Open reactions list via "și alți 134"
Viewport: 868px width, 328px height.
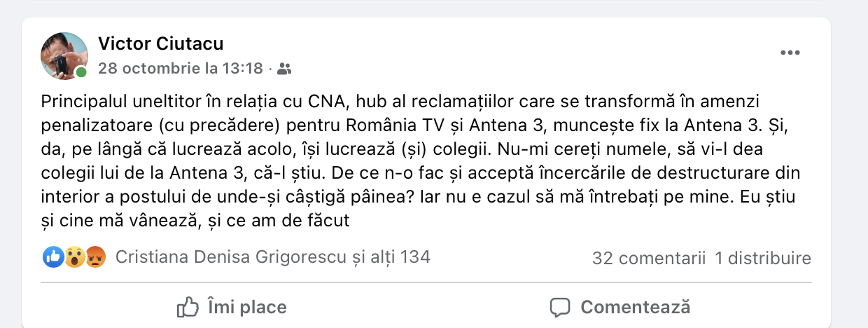pos(391,257)
